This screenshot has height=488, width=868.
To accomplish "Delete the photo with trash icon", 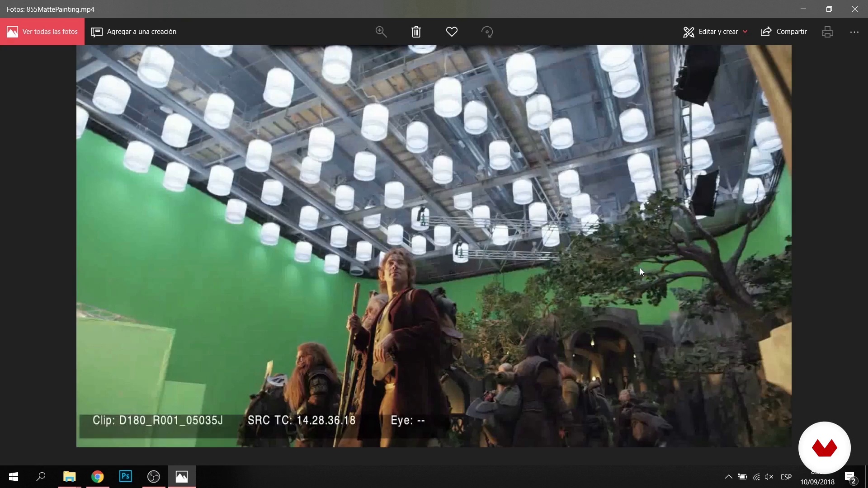I will (416, 32).
